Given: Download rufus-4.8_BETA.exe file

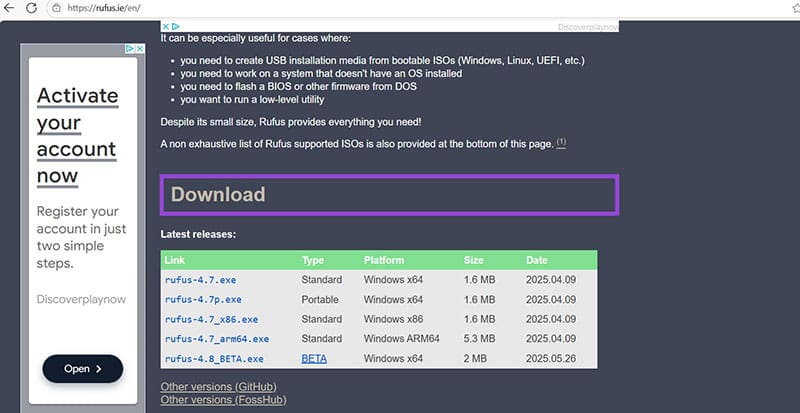Looking at the screenshot, I should 214,359.
